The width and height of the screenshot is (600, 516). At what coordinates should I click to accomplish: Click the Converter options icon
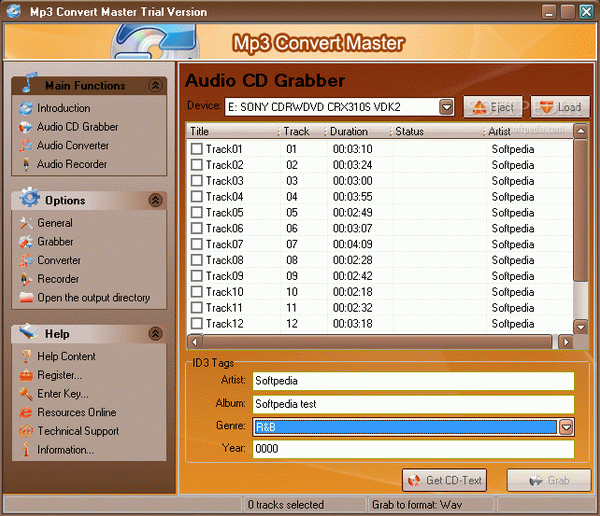26,261
